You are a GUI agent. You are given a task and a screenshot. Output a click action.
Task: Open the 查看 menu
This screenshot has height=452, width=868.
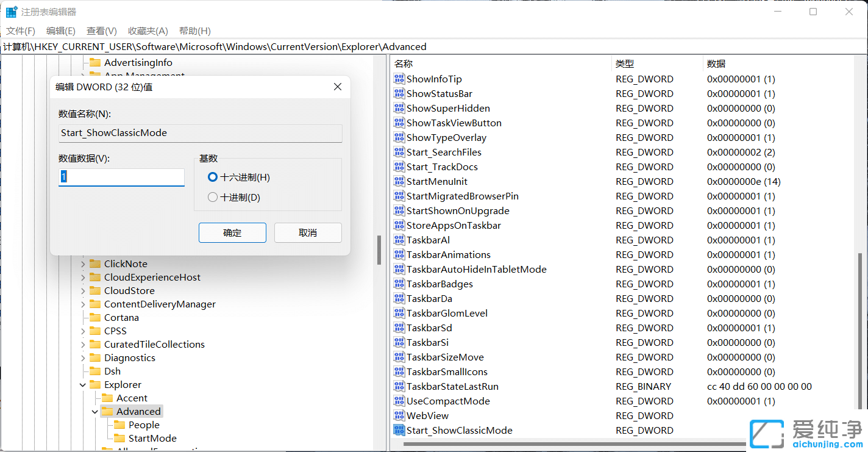[x=100, y=30]
